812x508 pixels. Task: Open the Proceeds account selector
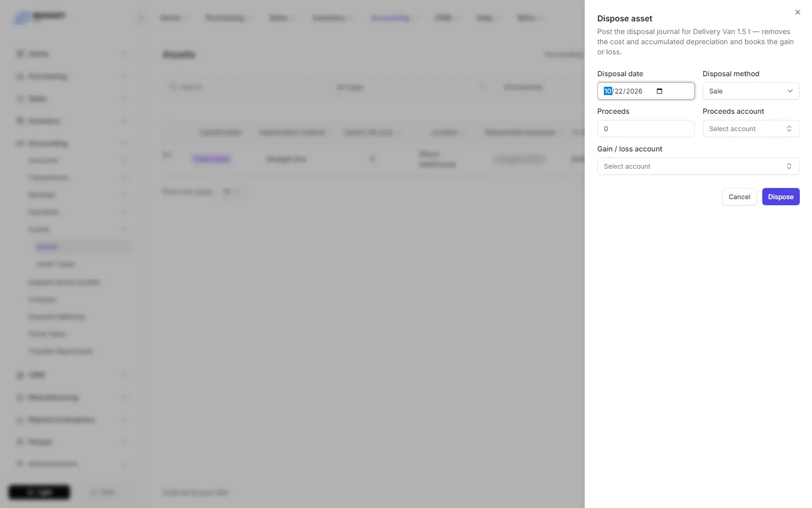pyautogui.click(x=751, y=129)
